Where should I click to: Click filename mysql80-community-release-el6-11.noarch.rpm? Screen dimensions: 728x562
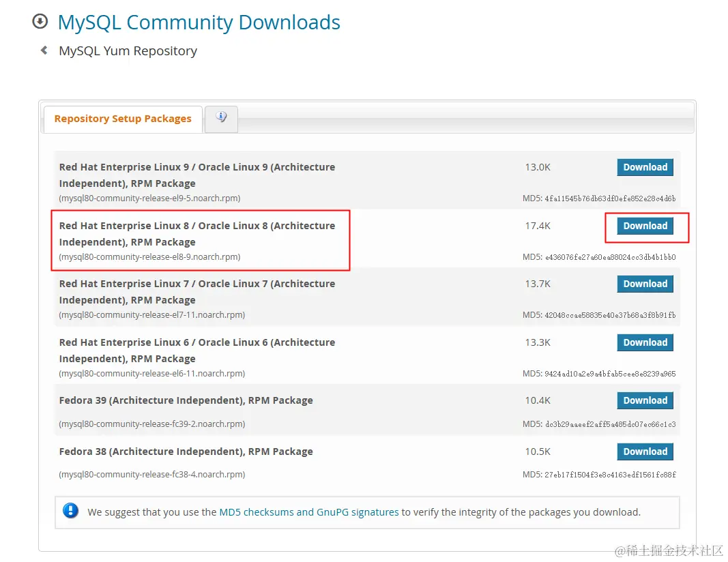[x=152, y=374]
